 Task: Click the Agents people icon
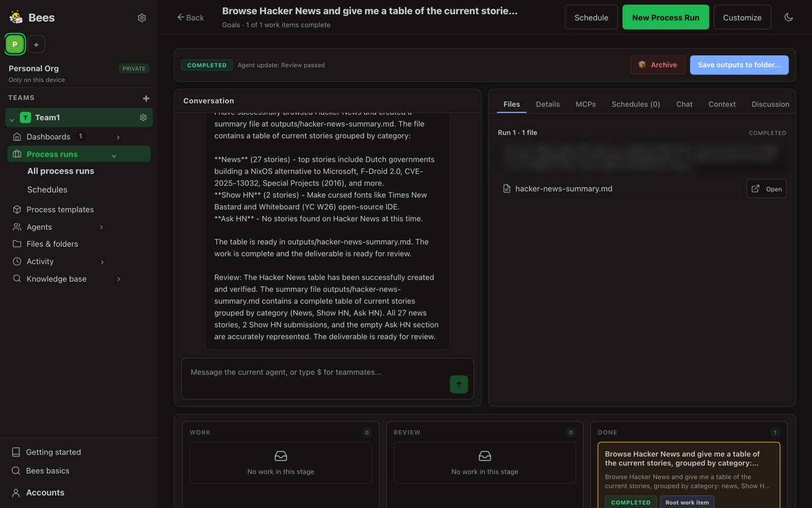[17, 227]
